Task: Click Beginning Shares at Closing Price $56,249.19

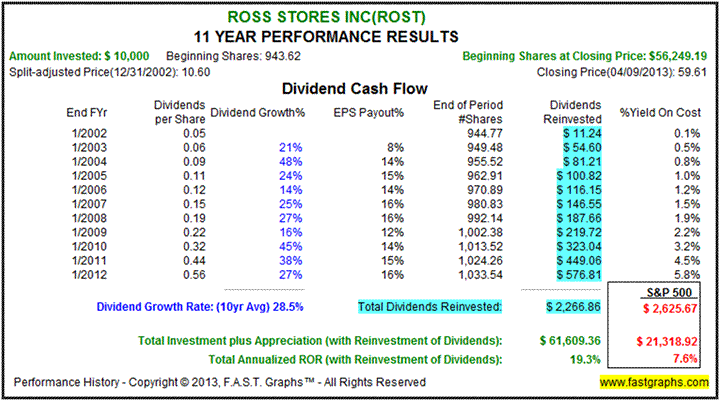Action: click(585, 56)
